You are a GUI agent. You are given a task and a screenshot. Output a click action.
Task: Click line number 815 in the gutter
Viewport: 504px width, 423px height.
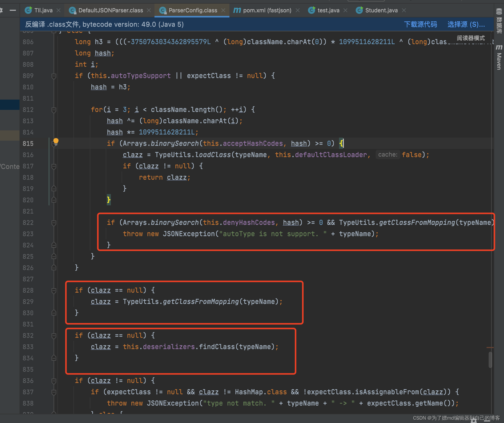point(28,143)
